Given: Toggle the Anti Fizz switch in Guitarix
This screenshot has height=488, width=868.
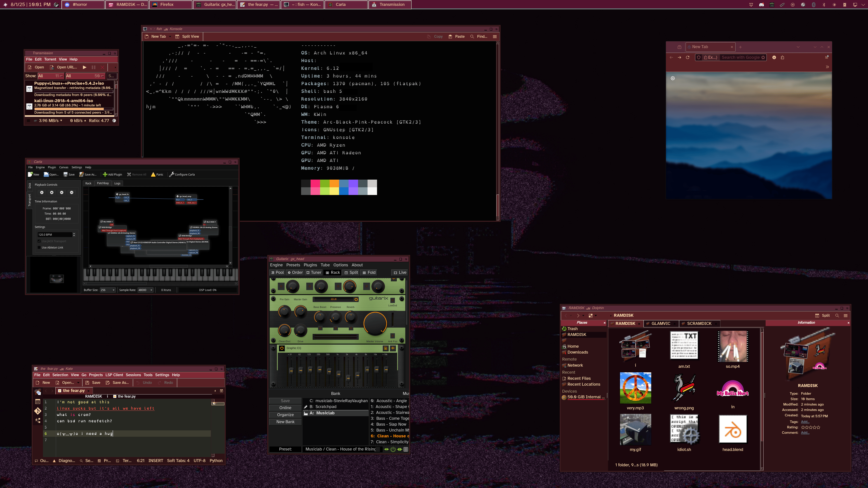Looking at the screenshot, I should pyautogui.click(x=393, y=336).
